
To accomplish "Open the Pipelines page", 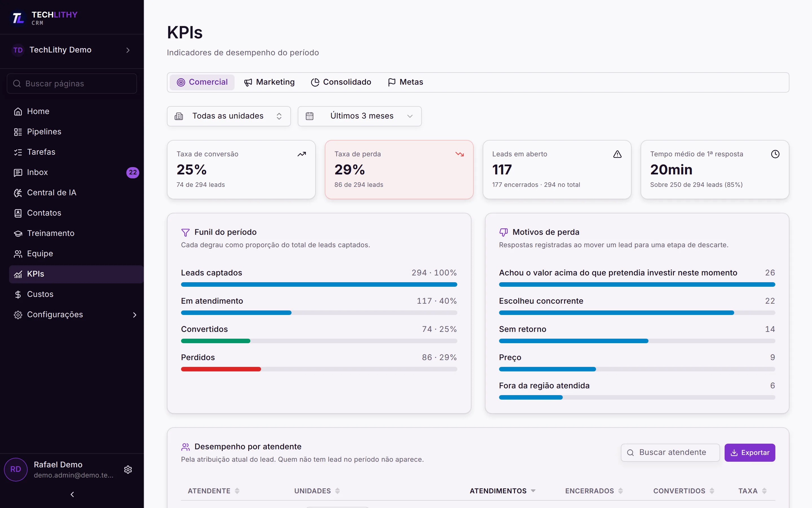I will [76, 132].
